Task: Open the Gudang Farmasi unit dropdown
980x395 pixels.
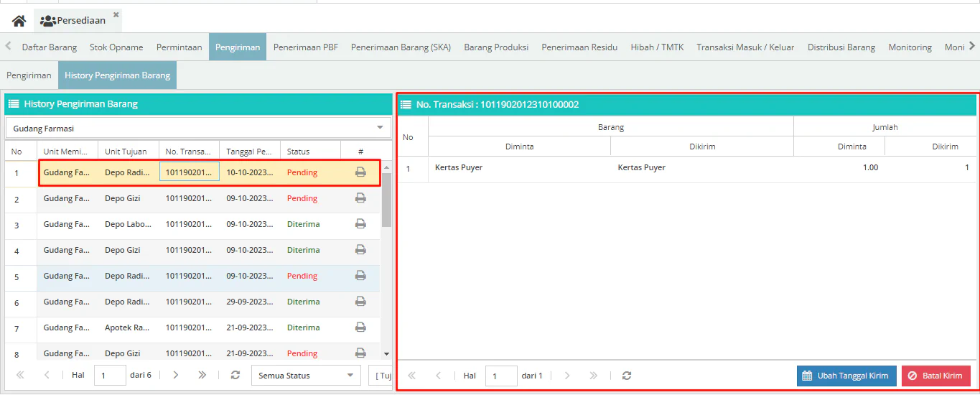Action: click(x=198, y=128)
